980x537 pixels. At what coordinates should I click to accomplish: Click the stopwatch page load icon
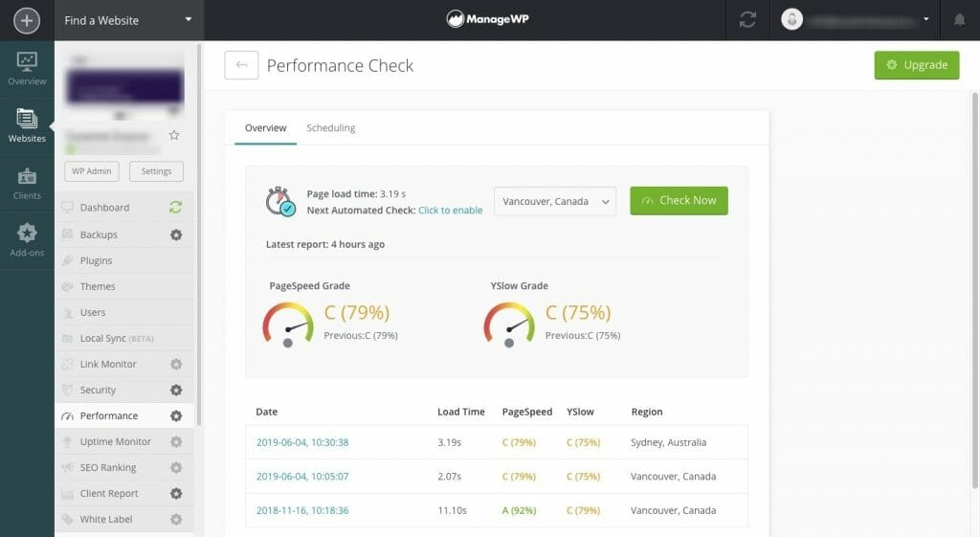[280, 201]
